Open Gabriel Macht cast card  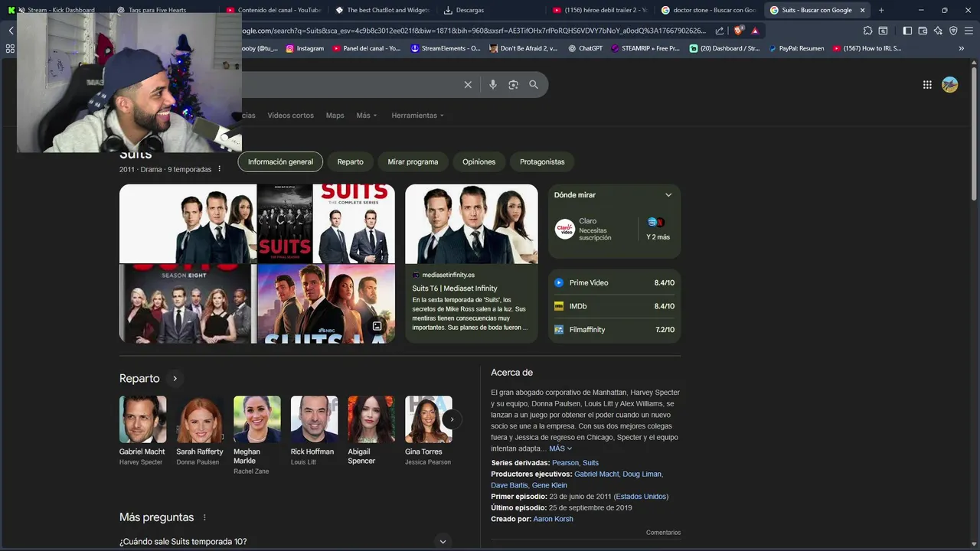point(142,431)
